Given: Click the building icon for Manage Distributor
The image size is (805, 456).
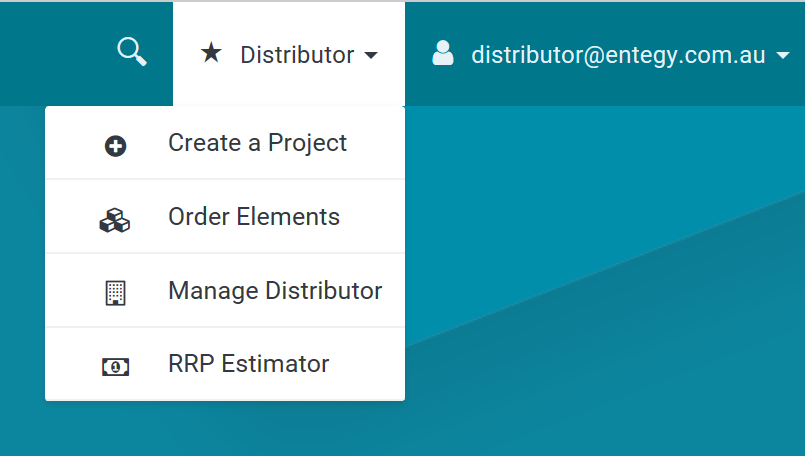Looking at the screenshot, I should tap(116, 293).
